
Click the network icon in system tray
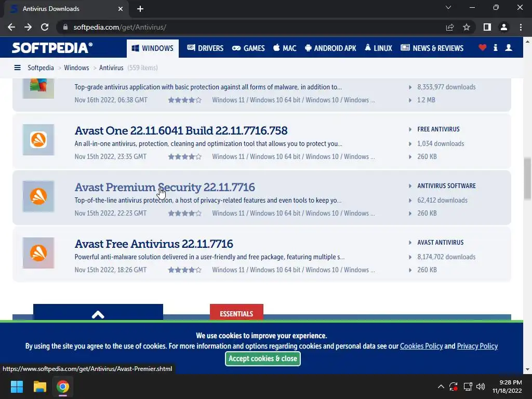(x=468, y=387)
